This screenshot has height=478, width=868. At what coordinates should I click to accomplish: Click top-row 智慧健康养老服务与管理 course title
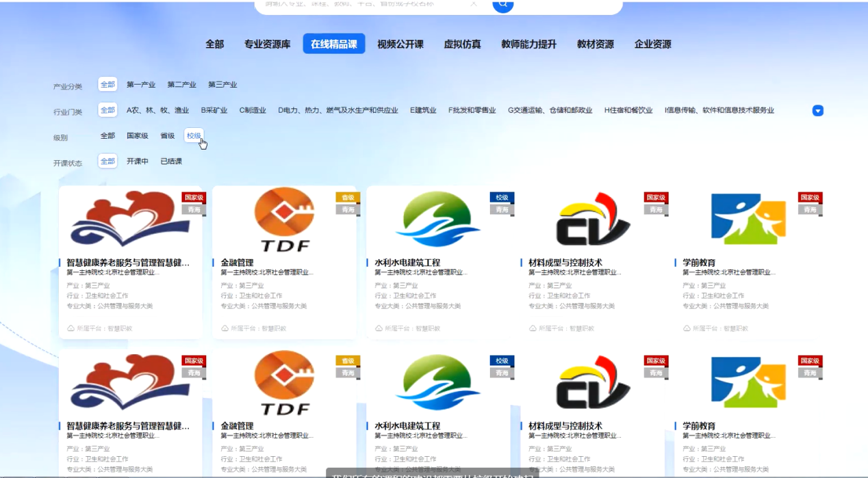(128, 263)
